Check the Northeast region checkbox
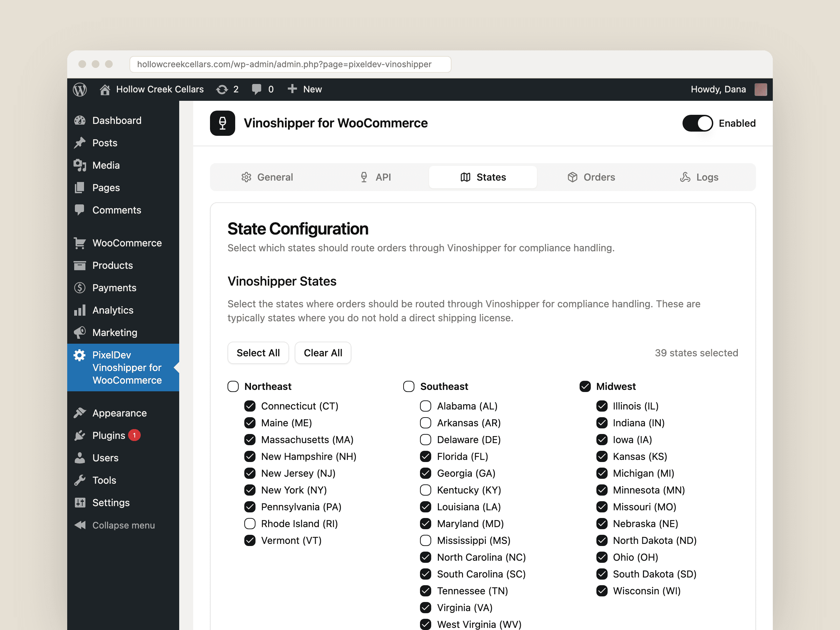This screenshot has height=630, width=840. [233, 387]
